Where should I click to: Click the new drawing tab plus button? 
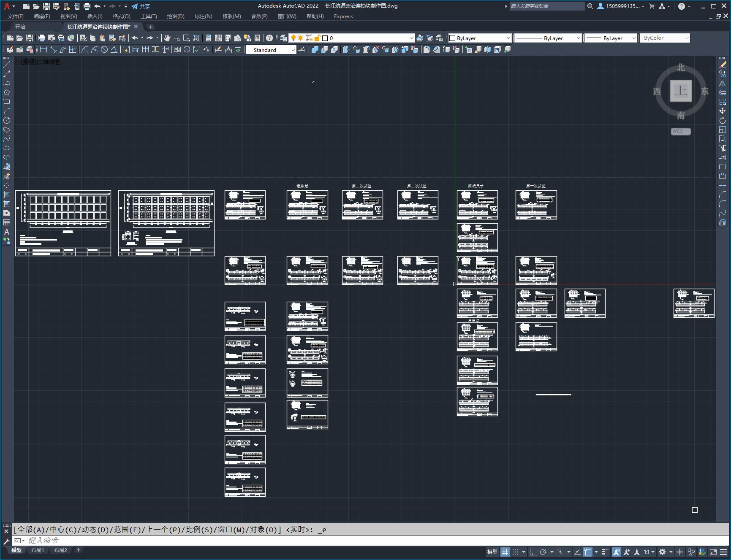click(x=150, y=27)
